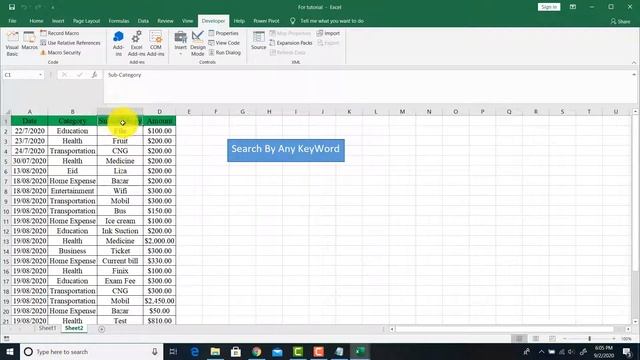
Task: Select the Ink Suction cell
Action: tap(120, 231)
